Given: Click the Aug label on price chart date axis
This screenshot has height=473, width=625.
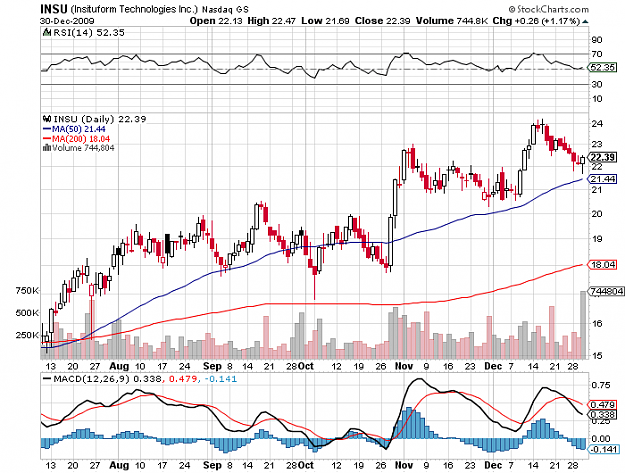Looking at the screenshot, I should pos(119,366).
